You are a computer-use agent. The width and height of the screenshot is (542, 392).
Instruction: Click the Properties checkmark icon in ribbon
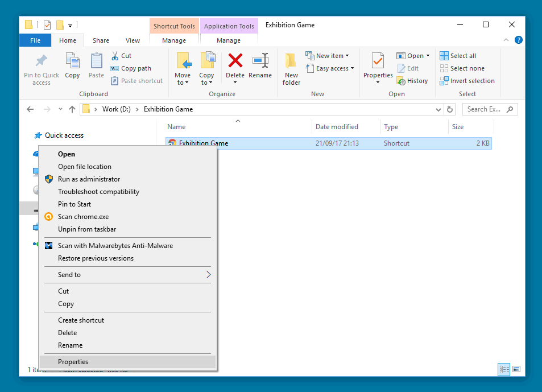pos(378,61)
